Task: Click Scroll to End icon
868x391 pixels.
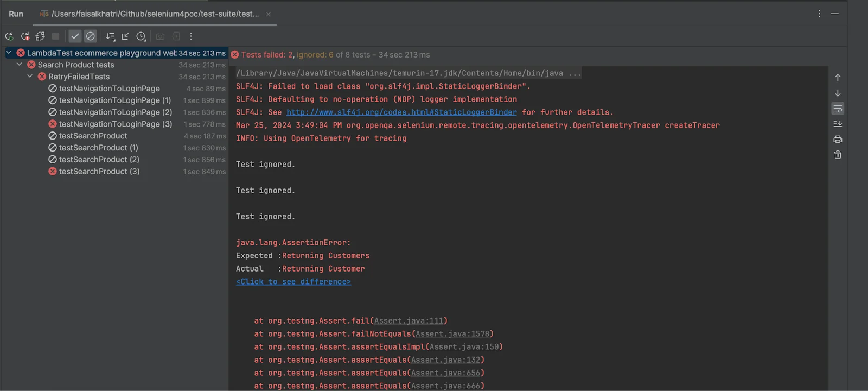Action: tap(838, 124)
